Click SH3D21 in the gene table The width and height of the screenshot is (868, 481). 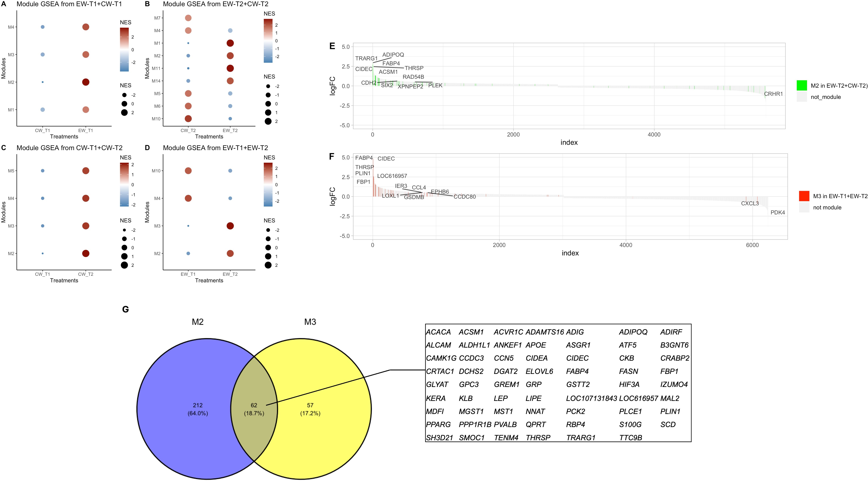coord(440,438)
